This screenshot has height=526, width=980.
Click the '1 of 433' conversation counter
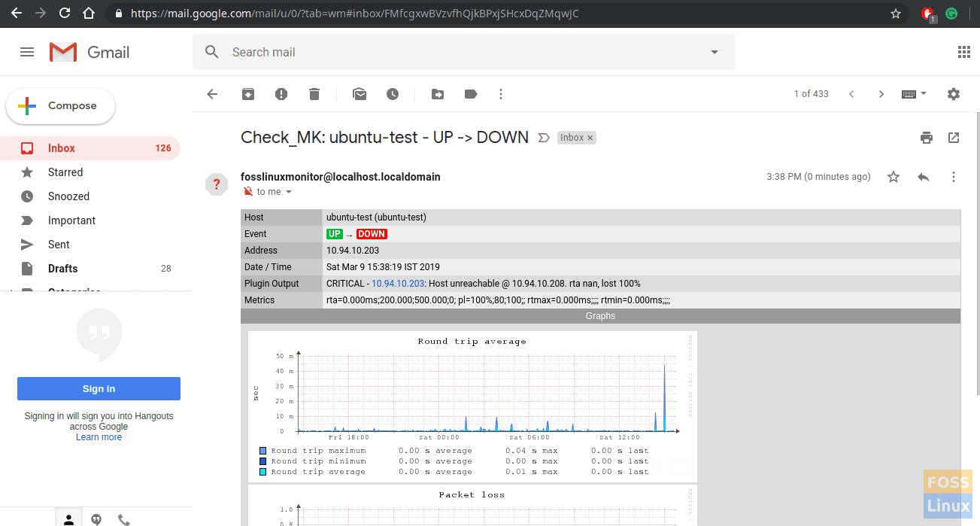click(x=812, y=94)
